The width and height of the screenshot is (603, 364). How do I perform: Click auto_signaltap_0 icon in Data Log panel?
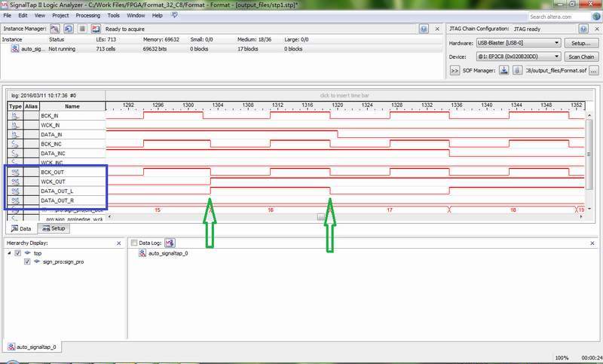tap(142, 253)
